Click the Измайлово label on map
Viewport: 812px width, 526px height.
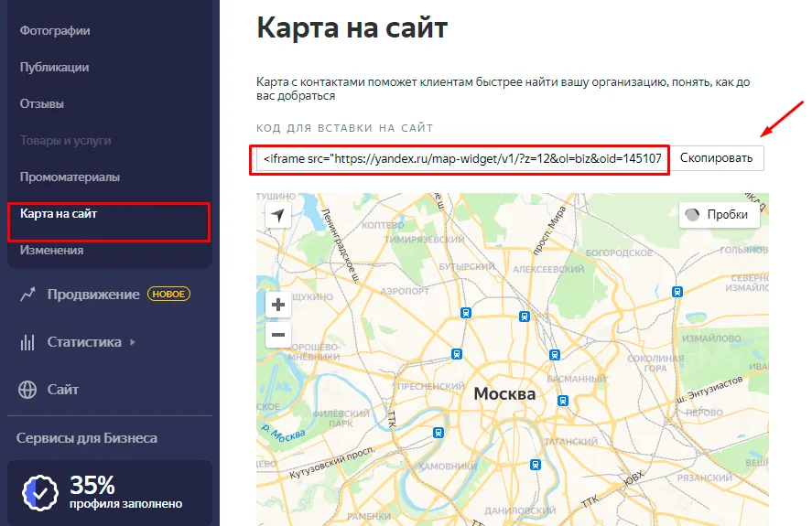pos(711,338)
